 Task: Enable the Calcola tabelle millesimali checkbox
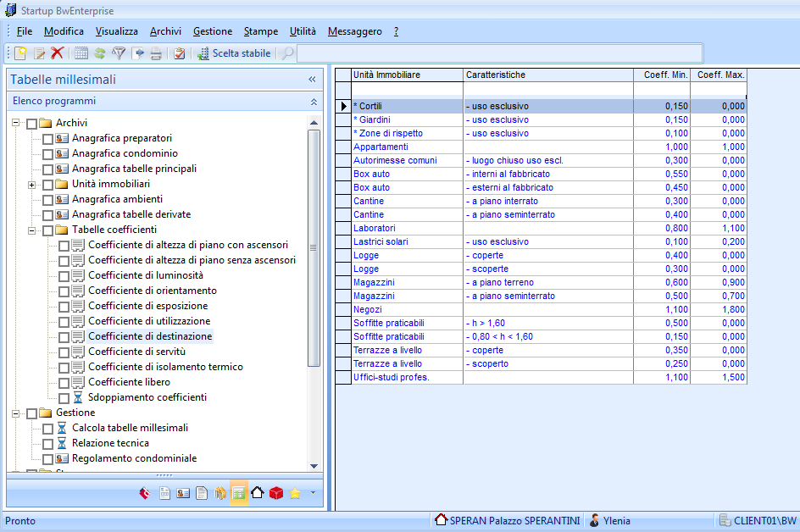tap(47, 429)
